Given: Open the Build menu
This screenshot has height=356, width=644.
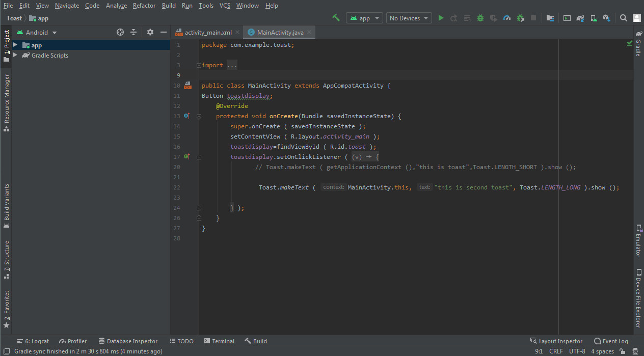Looking at the screenshot, I should point(169,5).
